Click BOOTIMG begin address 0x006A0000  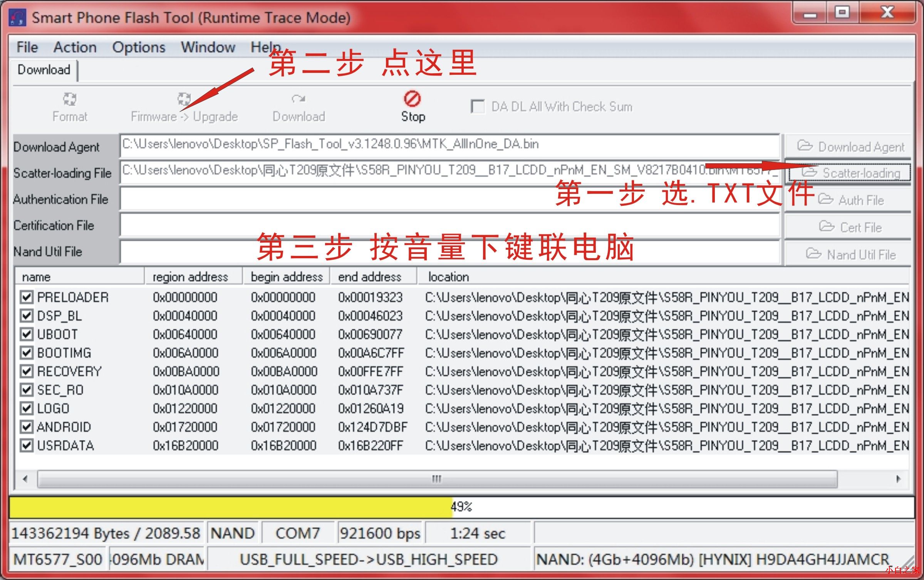283,353
